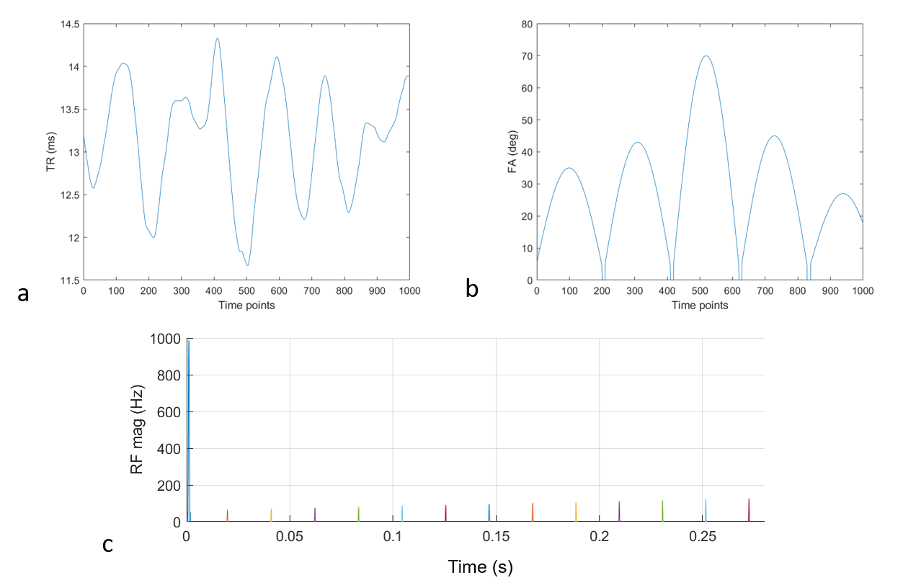Viewport: 903px width, 588px height.
Task: Click the "0.25" tick on RF plot x-axis
Action: click(703, 537)
